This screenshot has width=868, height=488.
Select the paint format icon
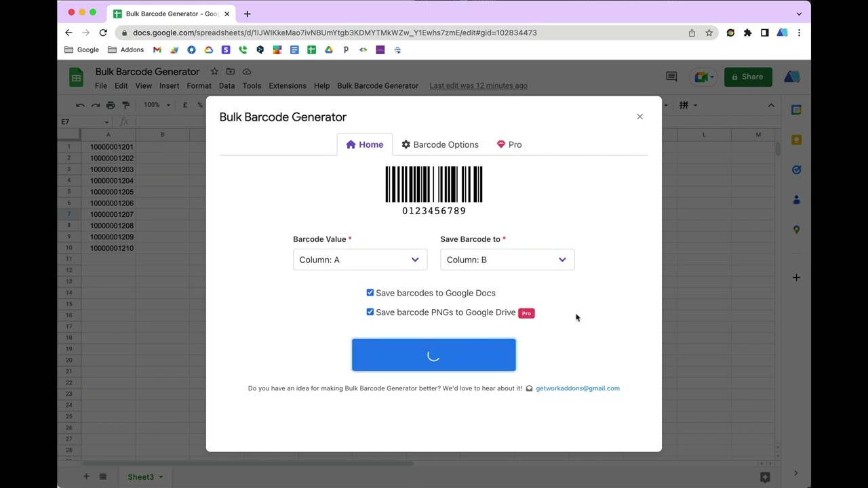click(x=125, y=105)
